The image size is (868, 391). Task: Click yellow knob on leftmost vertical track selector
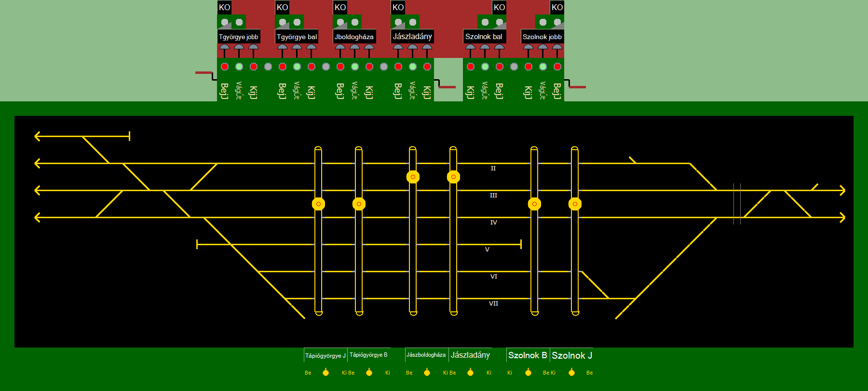[318, 204]
